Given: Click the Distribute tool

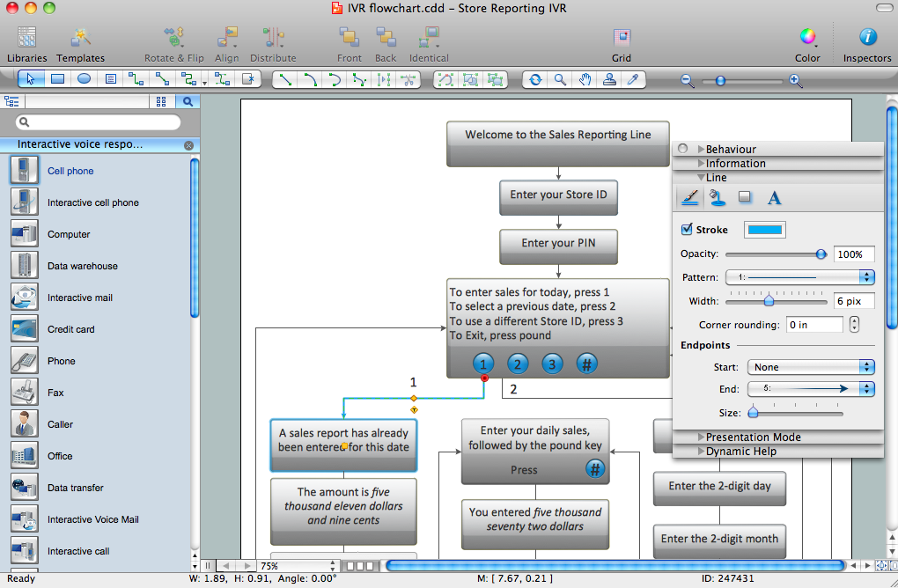Looking at the screenshot, I should [x=273, y=45].
